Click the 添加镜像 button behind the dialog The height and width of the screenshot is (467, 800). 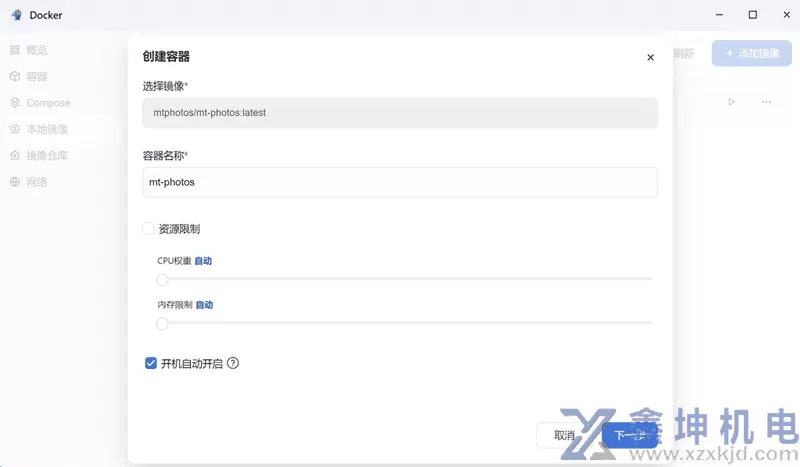(752, 53)
